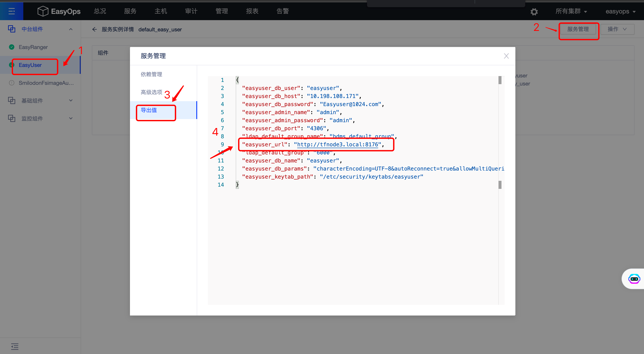Open the 服务 menu
The width and height of the screenshot is (644, 354).
click(x=130, y=11)
